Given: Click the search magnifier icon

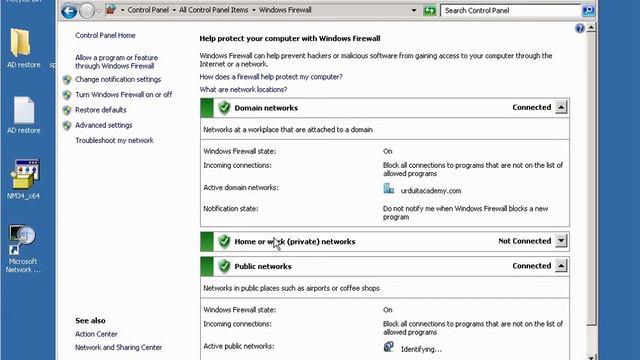Looking at the screenshot, I should click(x=588, y=11).
